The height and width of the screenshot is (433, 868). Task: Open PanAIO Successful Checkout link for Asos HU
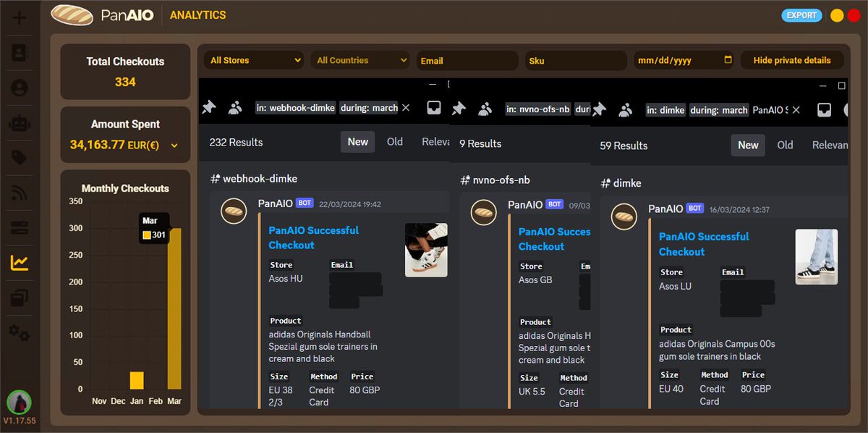tap(313, 237)
